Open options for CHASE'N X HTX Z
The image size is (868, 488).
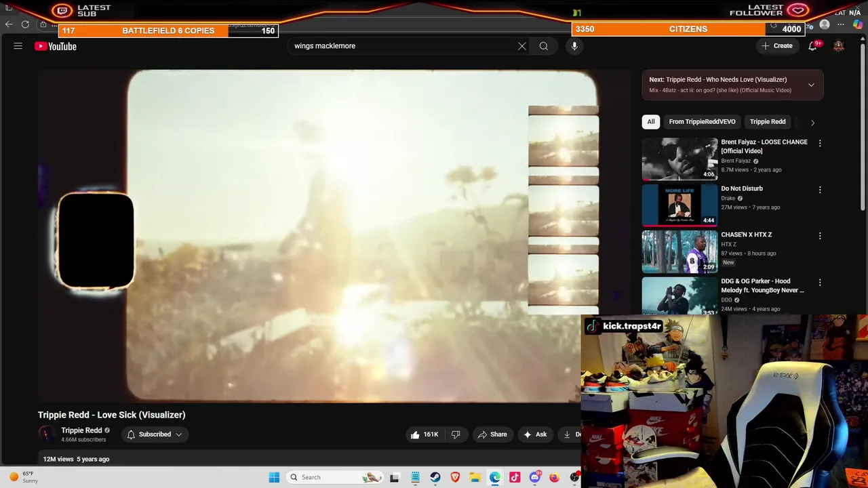click(820, 236)
